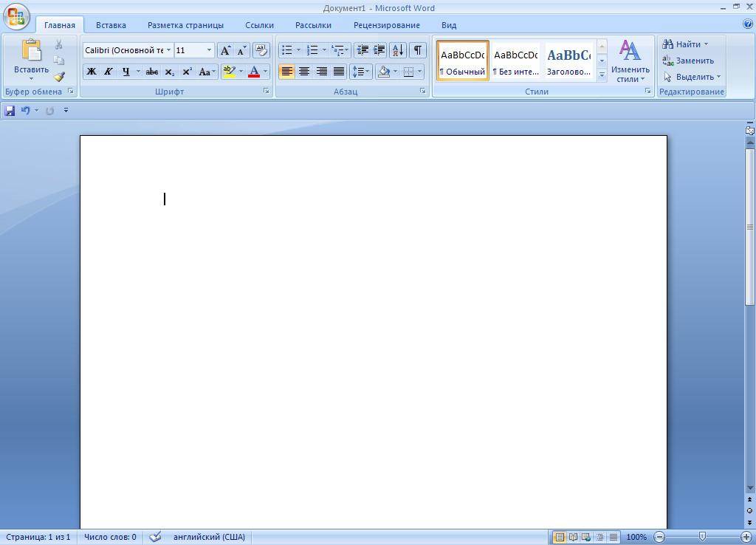756x545 pixels.
Task: Switch to the Вид tab
Action: (x=449, y=25)
